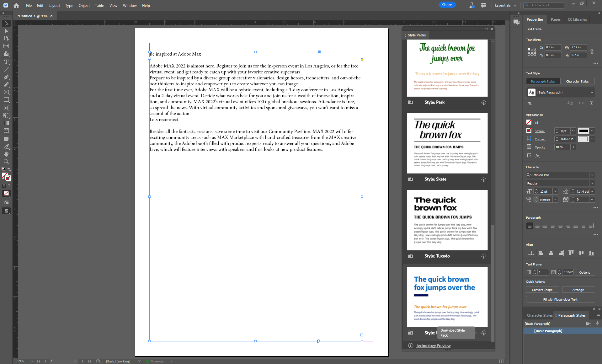The height and width of the screenshot is (364, 602).
Task: Click the Convert Shape quick action
Action: click(542, 289)
